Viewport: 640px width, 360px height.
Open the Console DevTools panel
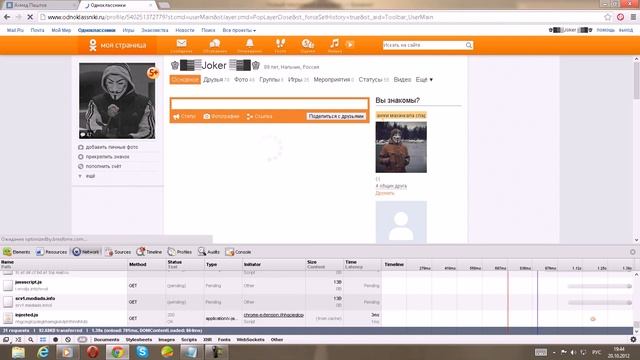pos(238,252)
